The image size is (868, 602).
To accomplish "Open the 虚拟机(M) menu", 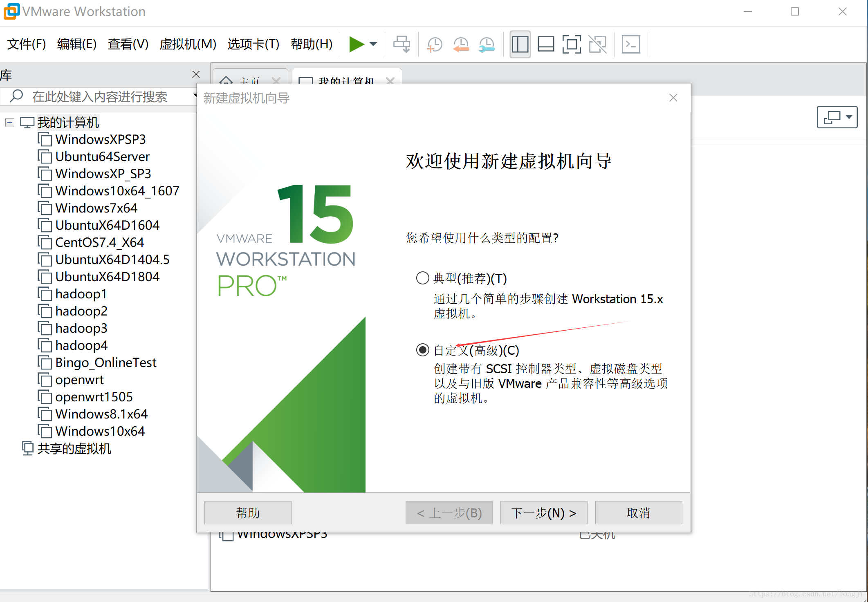I will [x=188, y=44].
